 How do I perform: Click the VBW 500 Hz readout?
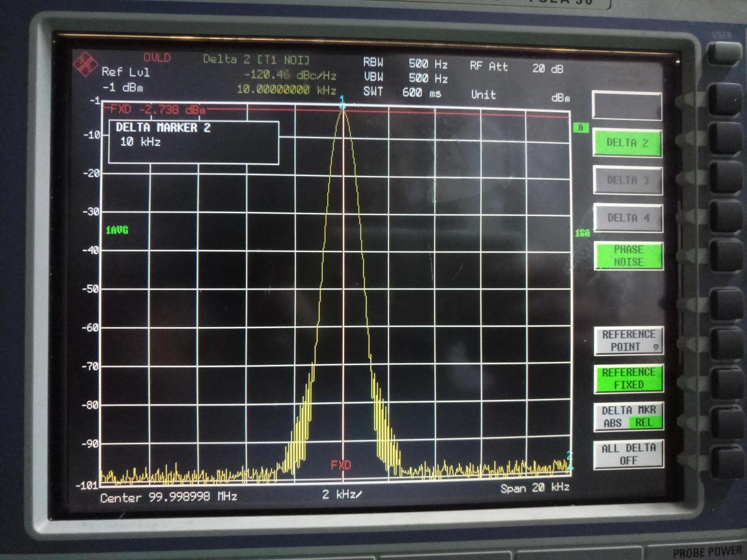[405, 77]
